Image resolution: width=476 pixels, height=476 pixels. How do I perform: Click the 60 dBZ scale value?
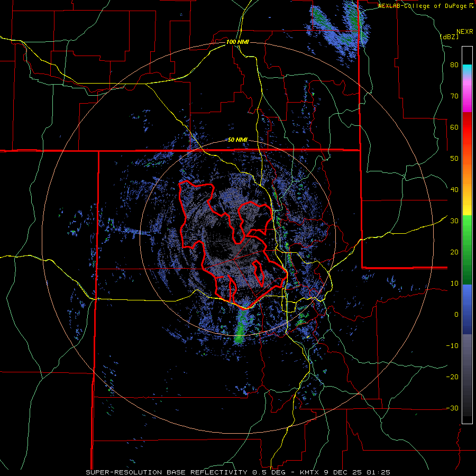pos(454,127)
